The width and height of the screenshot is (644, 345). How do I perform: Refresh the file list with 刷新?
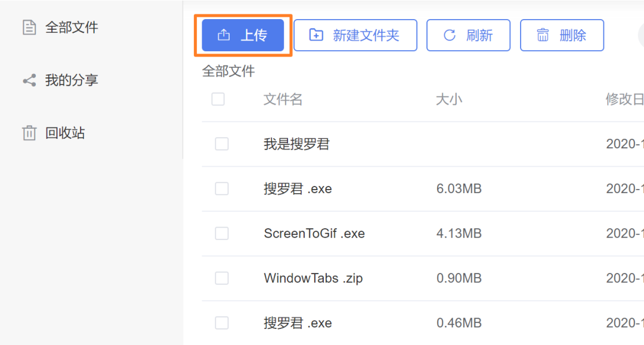468,35
